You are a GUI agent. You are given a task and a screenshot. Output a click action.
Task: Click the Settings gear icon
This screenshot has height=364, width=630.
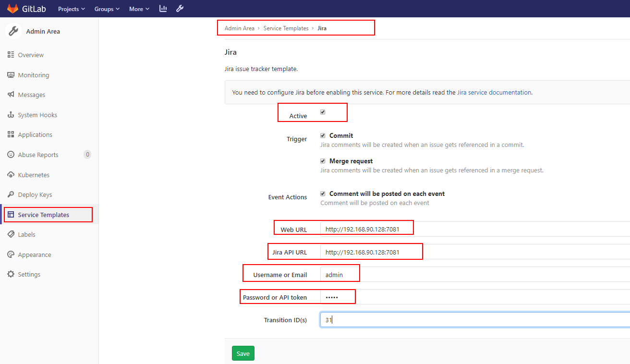[11, 274]
